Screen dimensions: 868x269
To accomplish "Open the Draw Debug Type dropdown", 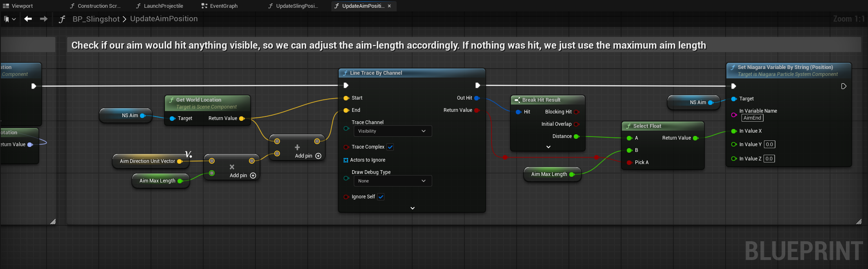I will point(392,181).
